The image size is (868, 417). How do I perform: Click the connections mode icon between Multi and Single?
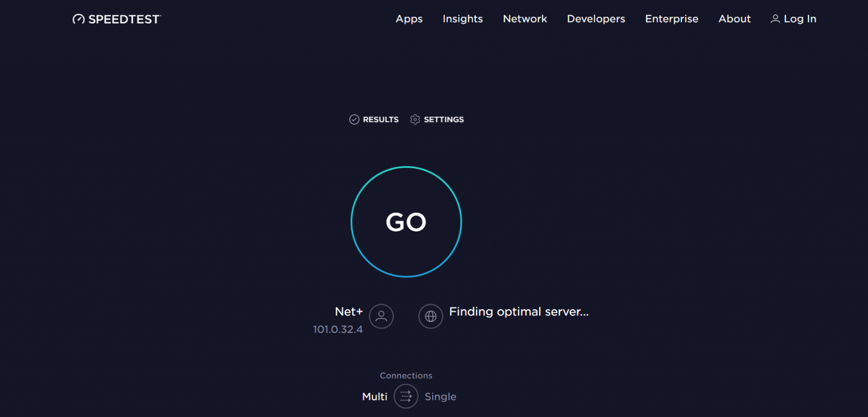point(406,396)
